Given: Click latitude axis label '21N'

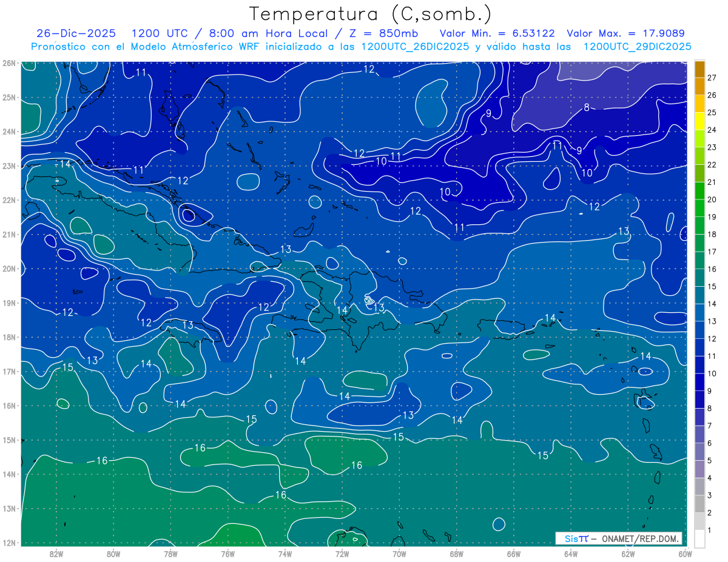Looking at the screenshot, I should (x=8, y=234).
